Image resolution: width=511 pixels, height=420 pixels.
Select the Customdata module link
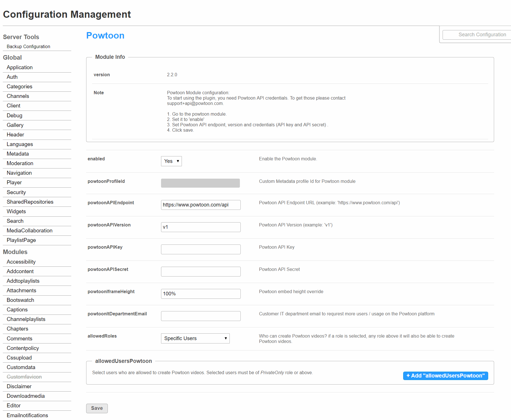[21, 367]
